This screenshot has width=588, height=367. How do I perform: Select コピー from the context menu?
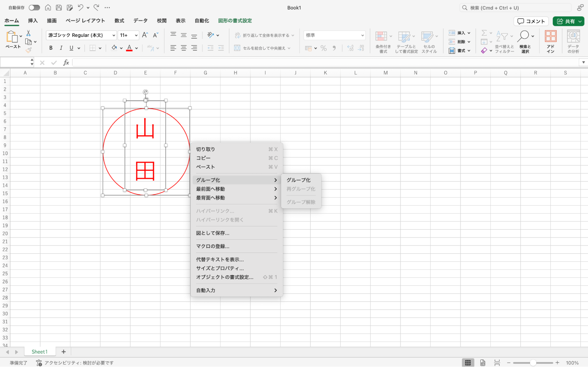203,158
